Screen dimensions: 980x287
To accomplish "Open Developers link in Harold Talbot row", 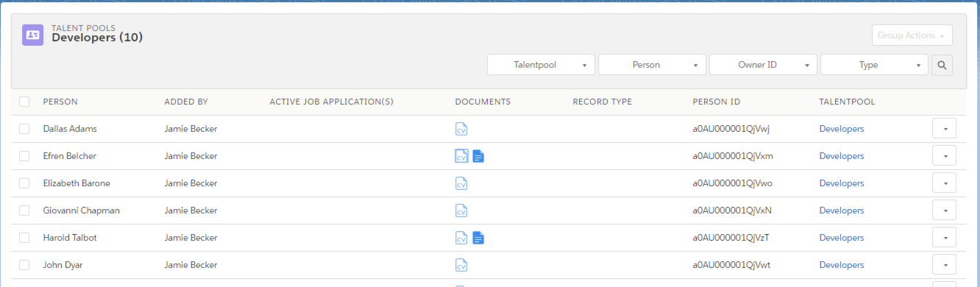I will (842, 238).
